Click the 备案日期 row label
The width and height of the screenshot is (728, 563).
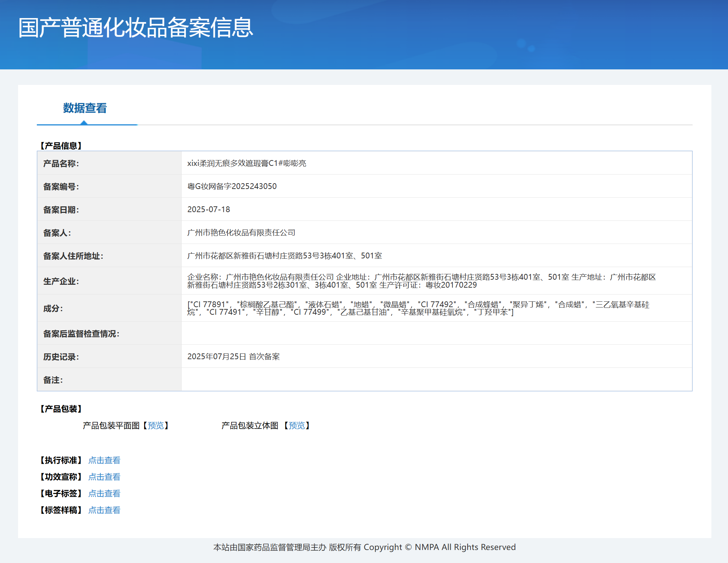[x=61, y=210]
